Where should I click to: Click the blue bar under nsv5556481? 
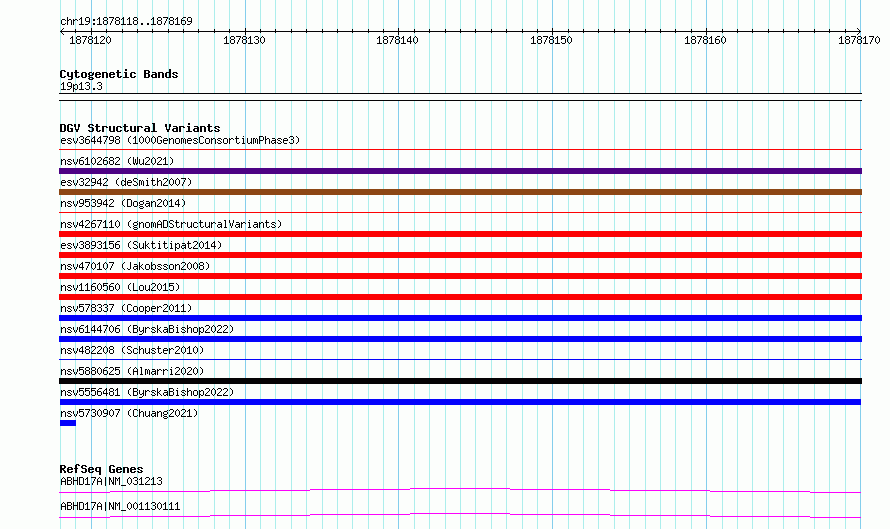pos(460,402)
